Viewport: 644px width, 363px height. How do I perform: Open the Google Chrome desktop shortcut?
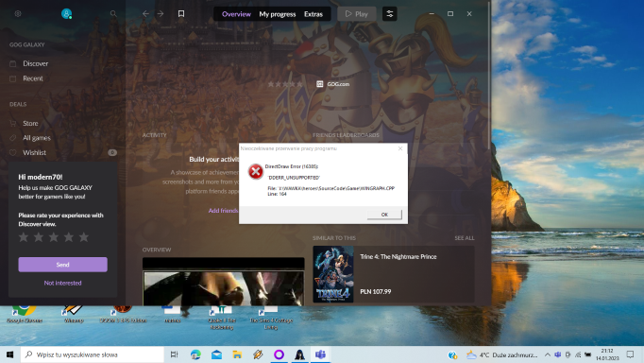25,315
